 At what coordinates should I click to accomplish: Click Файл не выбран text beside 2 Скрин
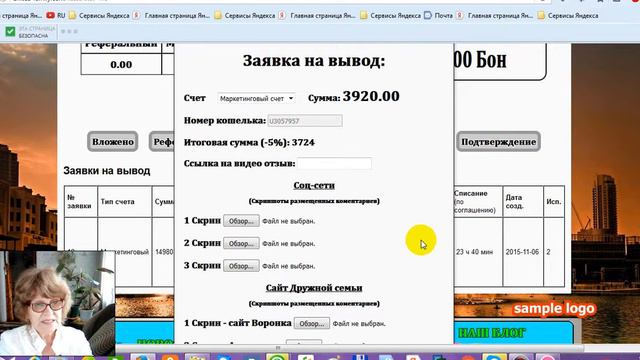(x=289, y=244)
